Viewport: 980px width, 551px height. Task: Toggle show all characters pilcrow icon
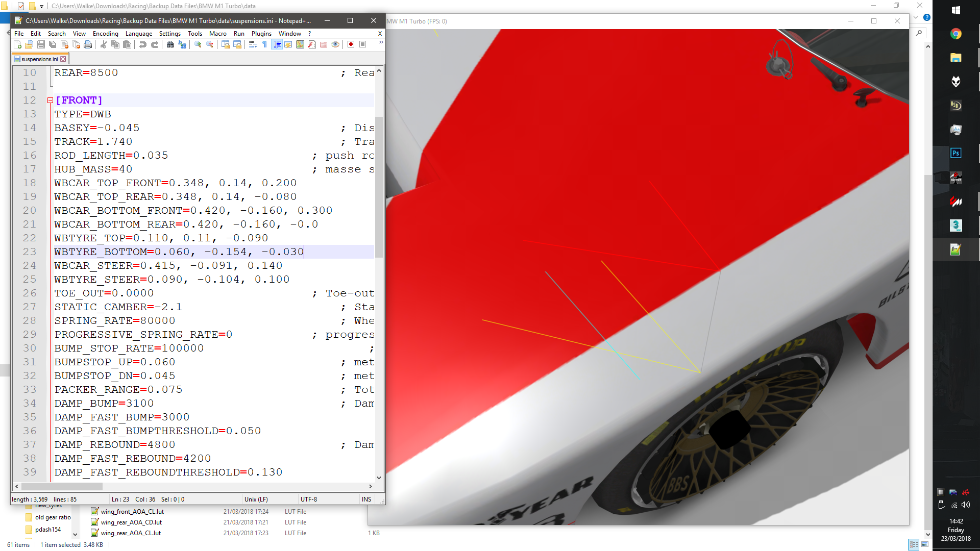(265, 44)
